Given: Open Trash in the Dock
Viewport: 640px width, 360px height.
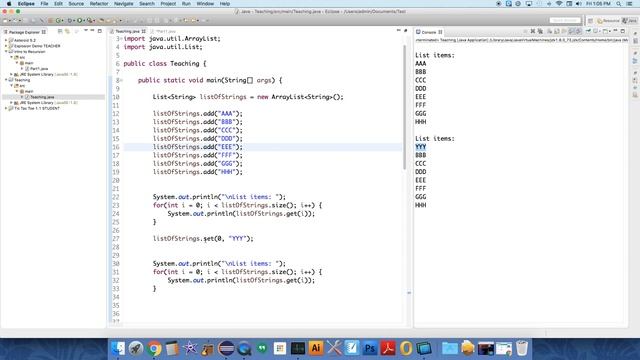Looking at the screenshot, I should 522,348.
